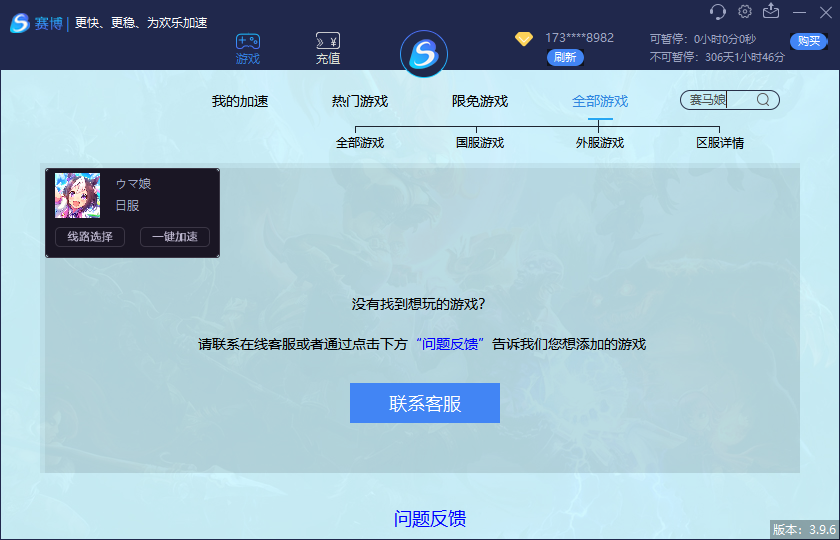Minimize the accelerator window
The width and height of the screenshot is (840, 540).
[x=799, y=12]
